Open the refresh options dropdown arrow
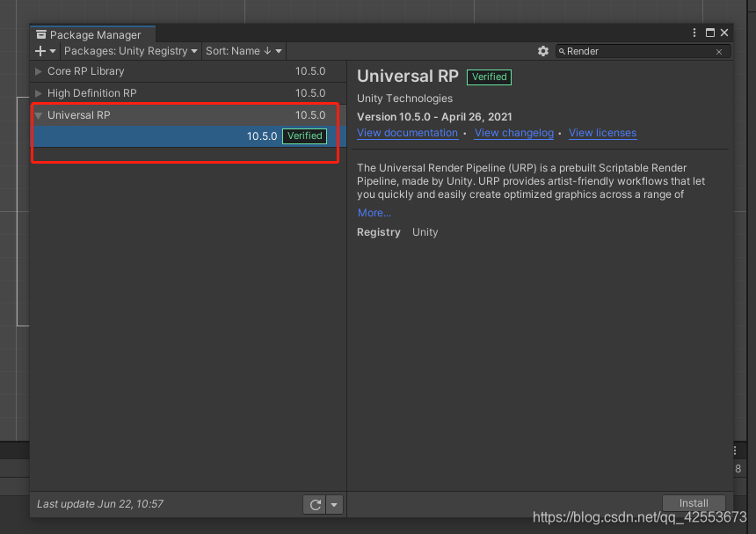 tap(334, 505)
